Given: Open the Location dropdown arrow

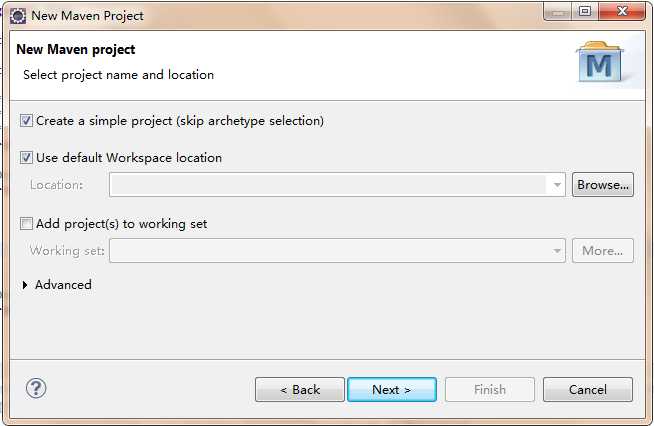Looking at the screenshot, I should pyautogui.click(x=556, y=185).
